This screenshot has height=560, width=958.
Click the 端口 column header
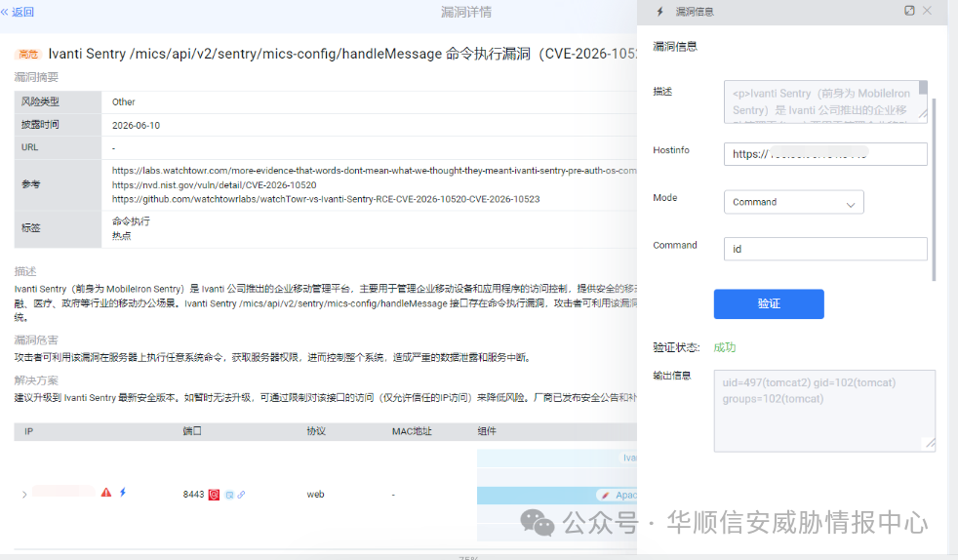point(192,431)
